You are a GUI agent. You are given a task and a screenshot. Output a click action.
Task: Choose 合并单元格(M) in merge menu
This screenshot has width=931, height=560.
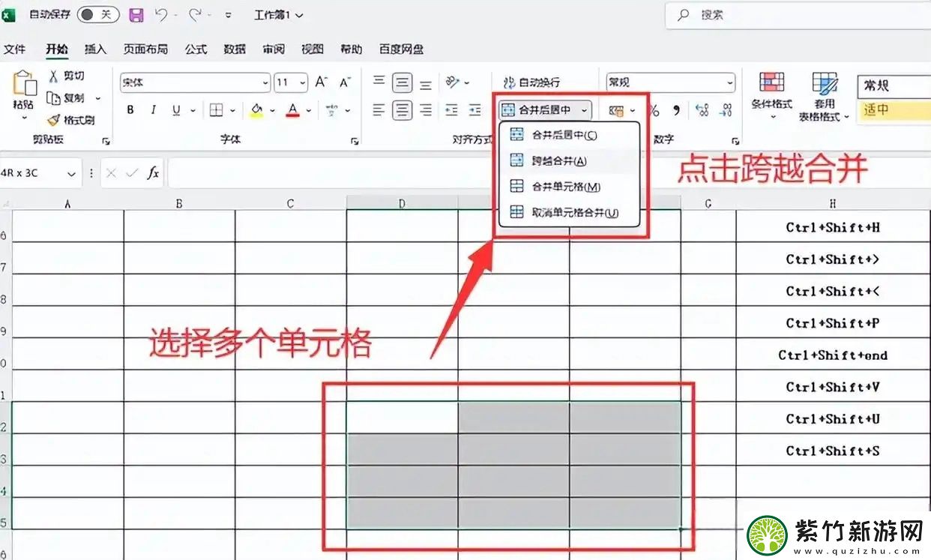(570, 187)
